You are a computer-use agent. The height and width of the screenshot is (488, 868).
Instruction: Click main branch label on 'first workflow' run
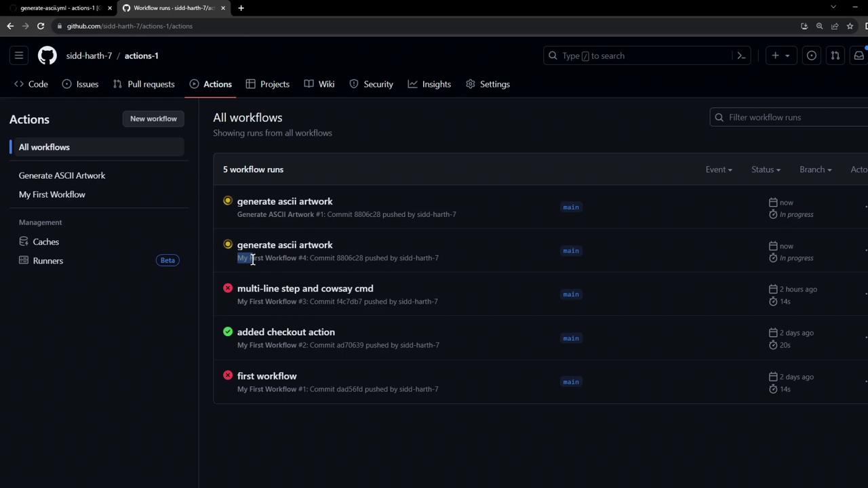click(570, 382)
